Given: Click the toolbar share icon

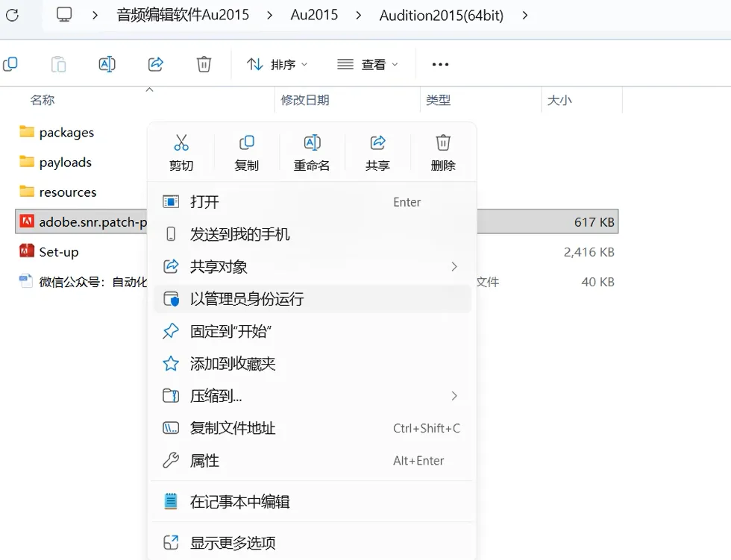Looking at the screenshot, I should [155, 64].
